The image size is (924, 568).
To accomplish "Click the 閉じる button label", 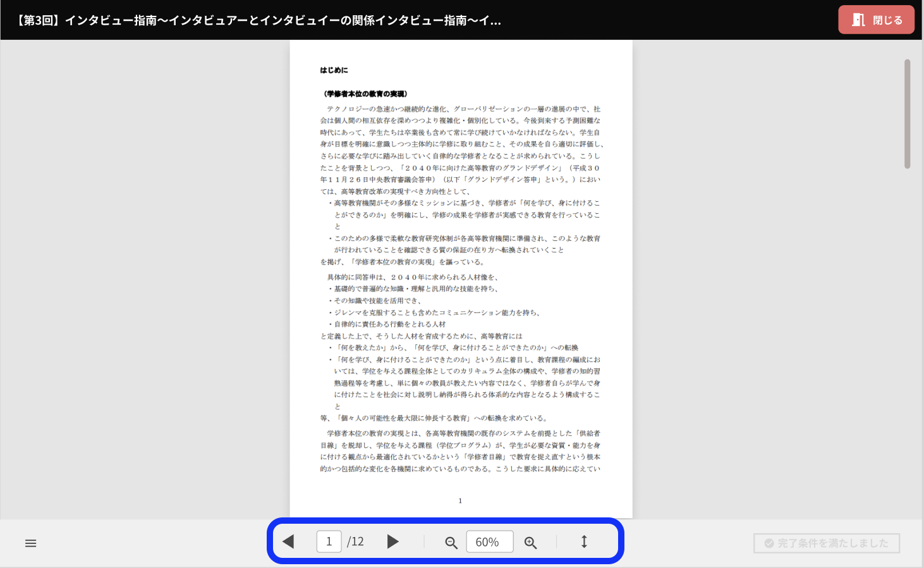I will (x=887, y=20).
